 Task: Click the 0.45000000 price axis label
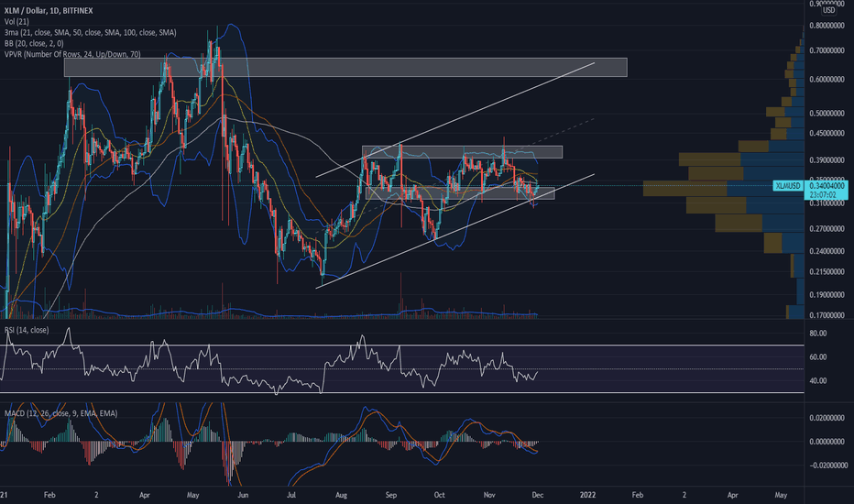coord(827,133)
